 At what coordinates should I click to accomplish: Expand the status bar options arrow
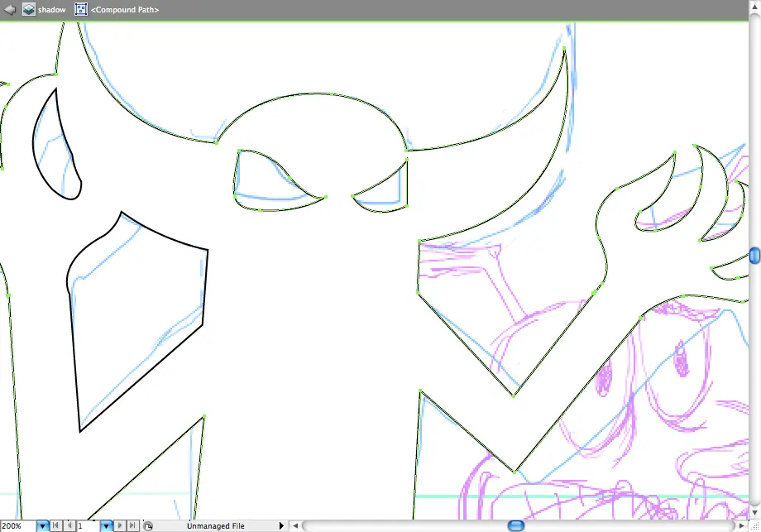[281, 525]
